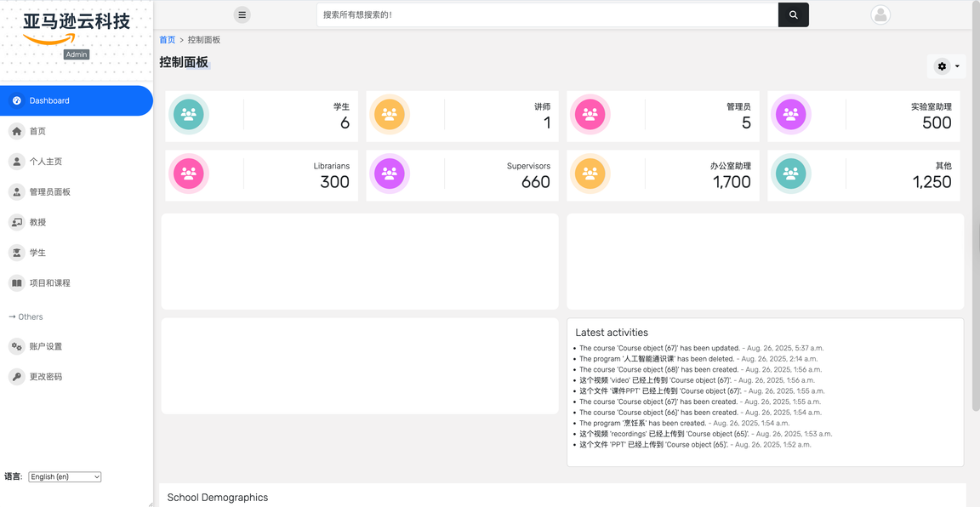The height and width of the screenshot is (507, 980).
Task: Click the home icon beside 首页
Action: click(x=14, y=131)
